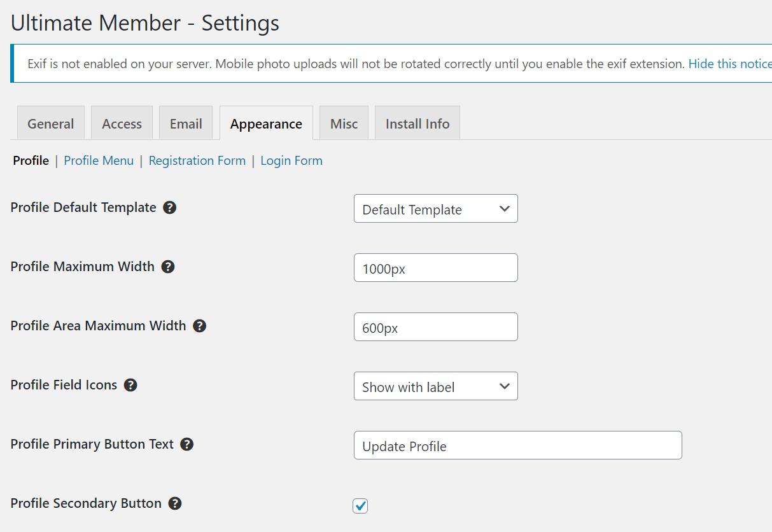The height and width of the screenshot is (532, 772).
Task: Click the Profile Area Maximum Width help icon
Action: coord(199,325)
